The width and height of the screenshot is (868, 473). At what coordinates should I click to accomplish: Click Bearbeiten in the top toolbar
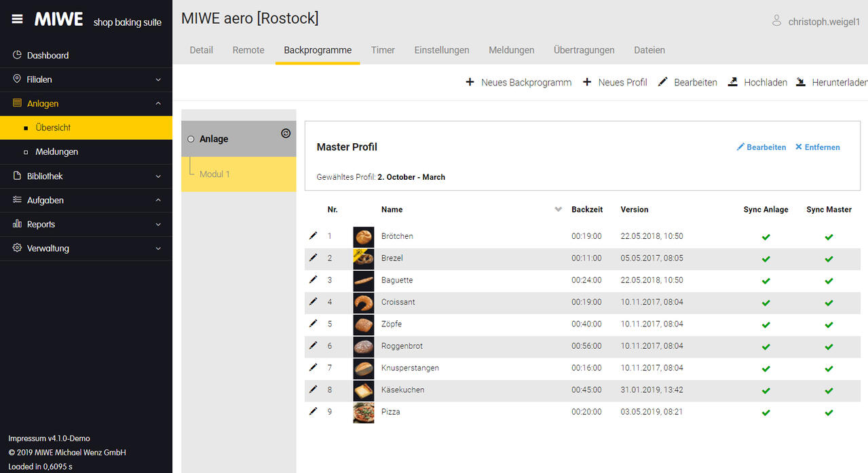[687, 82]
